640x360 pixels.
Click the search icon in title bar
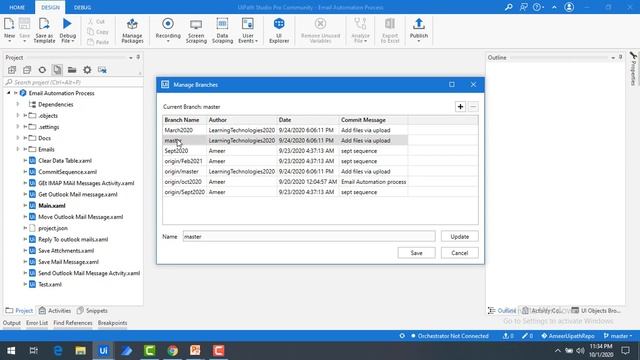click(x=509, y=7)
